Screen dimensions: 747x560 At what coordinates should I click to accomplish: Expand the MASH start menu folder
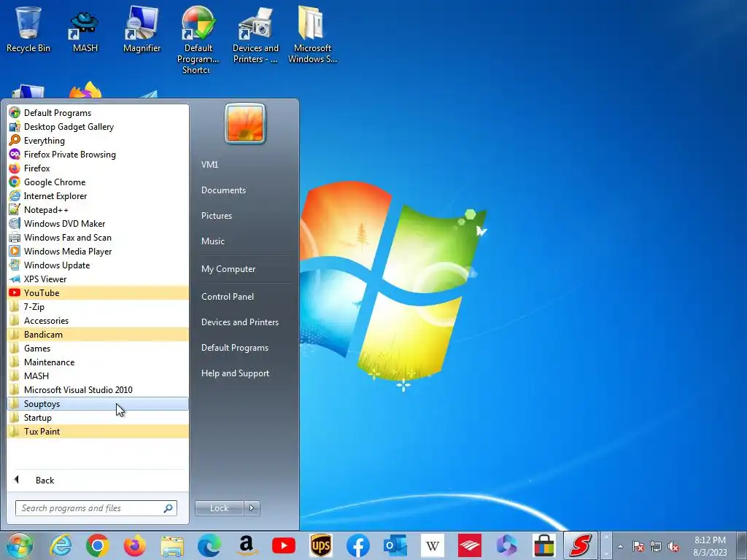click(98, 376)
